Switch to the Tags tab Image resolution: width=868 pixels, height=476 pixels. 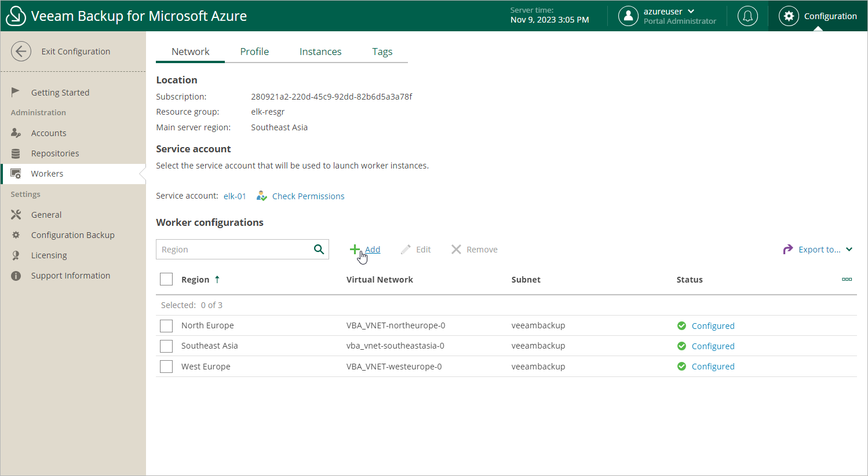(x=382, y=52)
